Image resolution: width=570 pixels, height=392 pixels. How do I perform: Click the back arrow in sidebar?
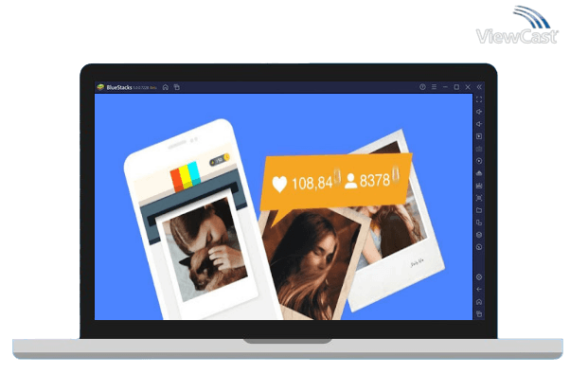point(479,289)
